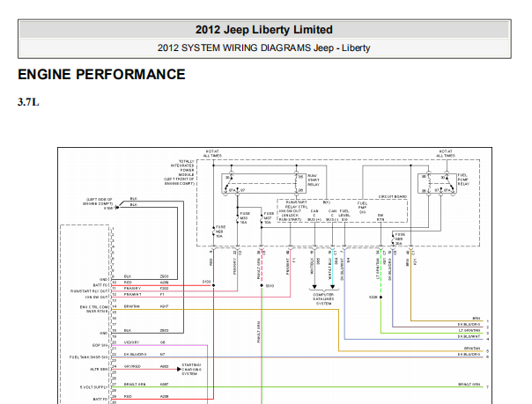Click 'CAN C BUS (+)' circuit board label
The image size is (532, 404).
314,216
